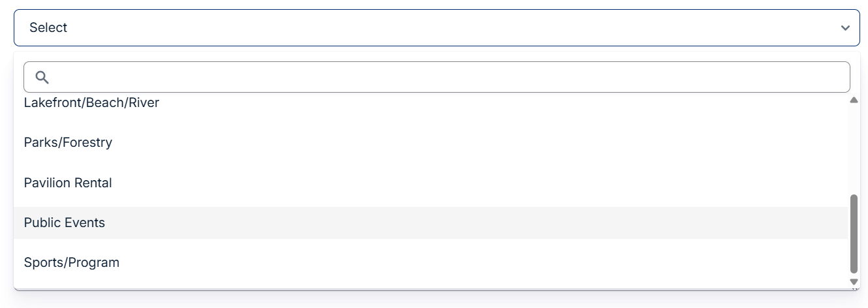Viewport: 868px width, 308px height.
Task: Click the list scrollbar thumb
Action: [854, 233]
